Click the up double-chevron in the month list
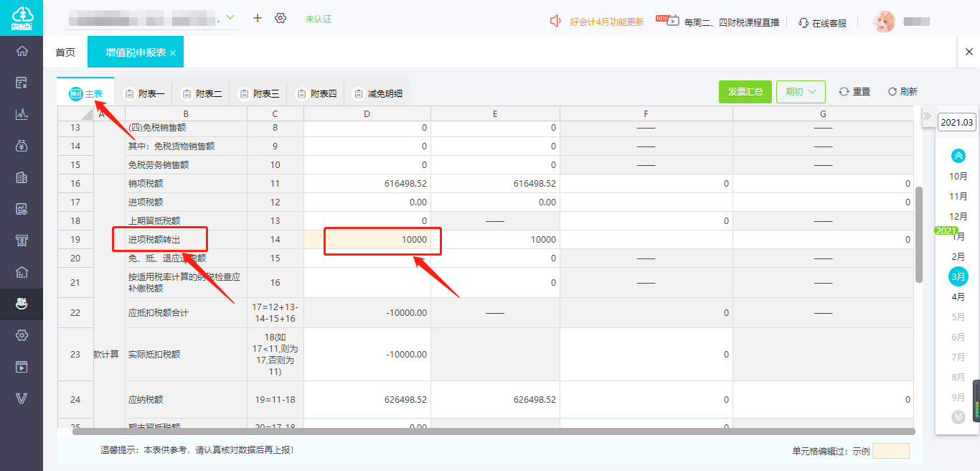The height and width of the screenshot is (471, 980). coord(958,156)
